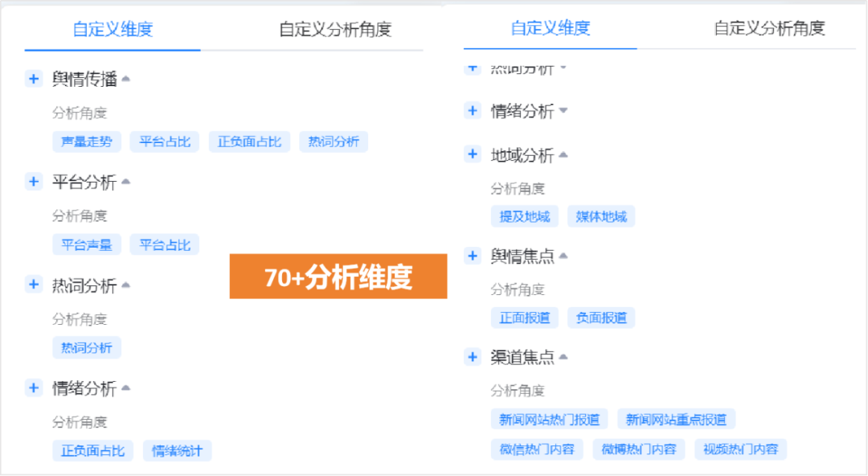The image size is (868, 476).
Task: Collapse the 渠道焦点 section
Action: tap(563, 355)
